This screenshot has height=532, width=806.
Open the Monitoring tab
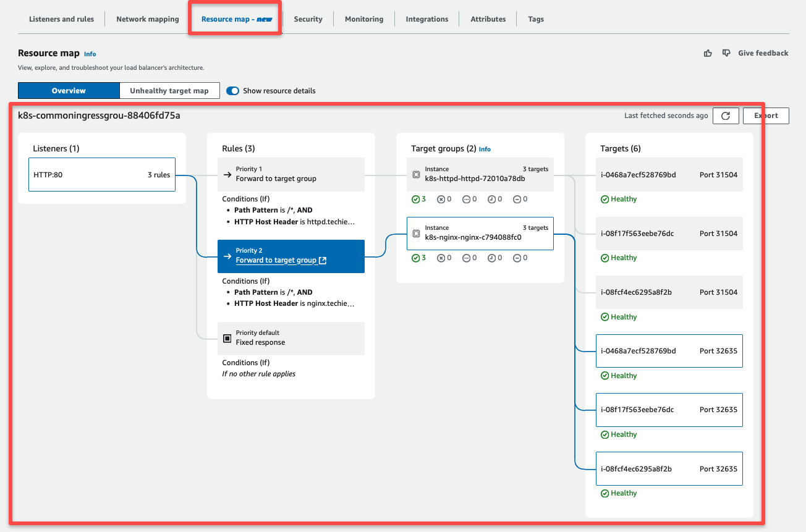(363, 19)
